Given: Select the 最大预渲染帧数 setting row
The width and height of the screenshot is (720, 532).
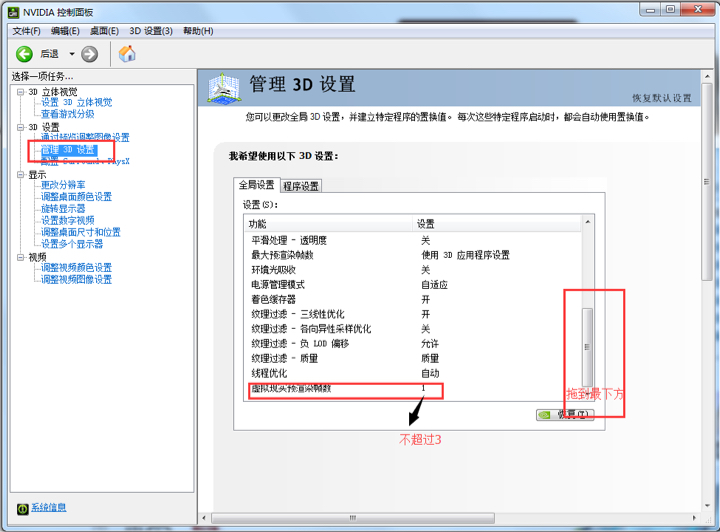Looking at the screenshot, I should pyautogui.click(x=413, y=255).
